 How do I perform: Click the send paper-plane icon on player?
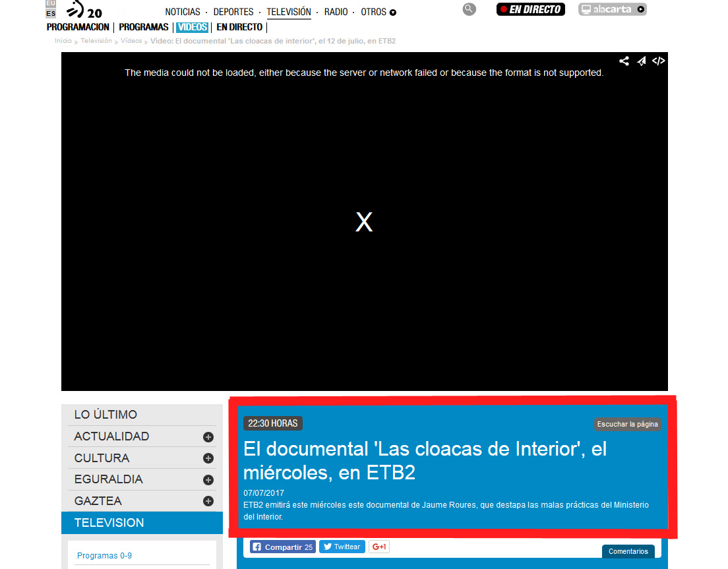641,61
